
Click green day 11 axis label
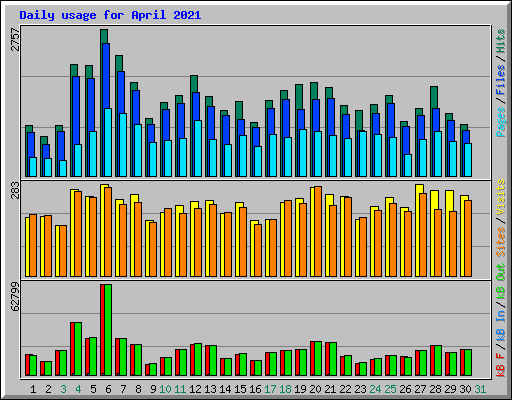[x=180, y=389]
